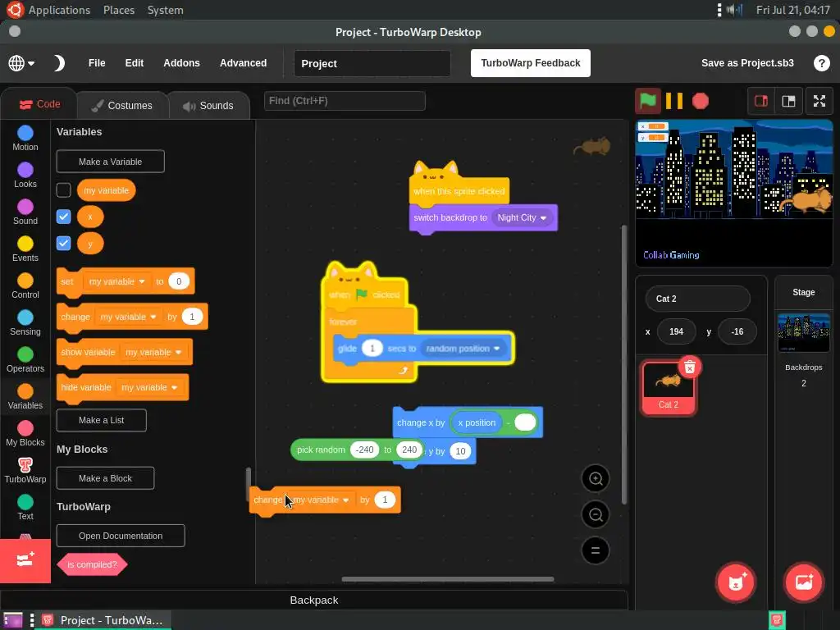The image size is (840, 630).
Task: Open my variable dropdown in workspace change block
Action: coord(321,500)
